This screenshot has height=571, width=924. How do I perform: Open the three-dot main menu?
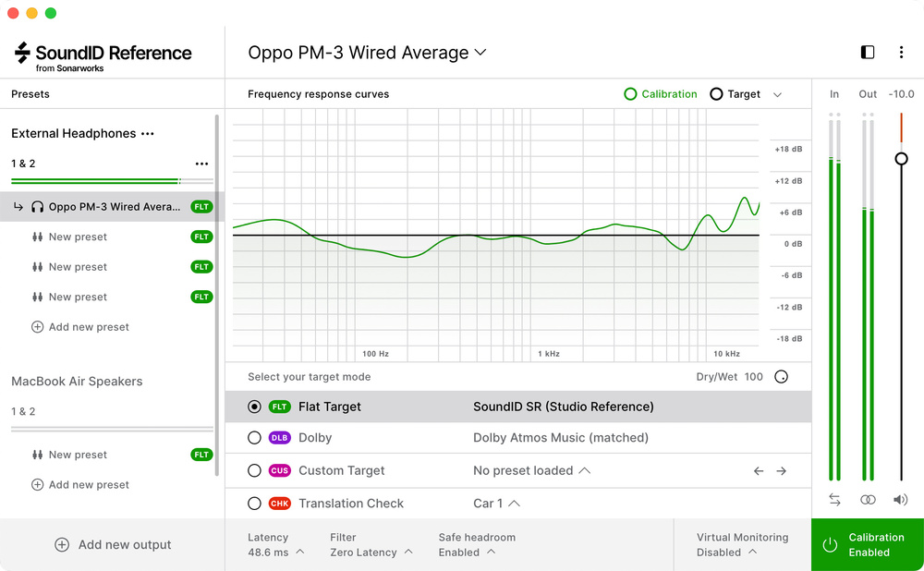[901, 53]
